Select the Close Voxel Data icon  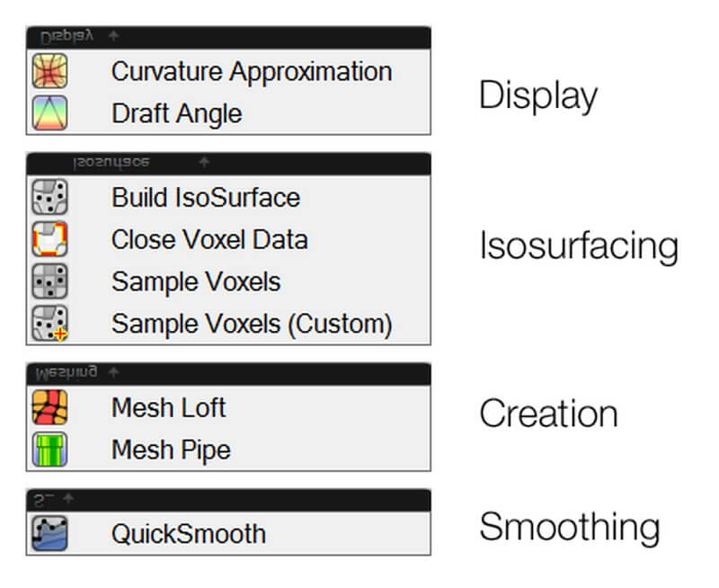coord(49,239)
